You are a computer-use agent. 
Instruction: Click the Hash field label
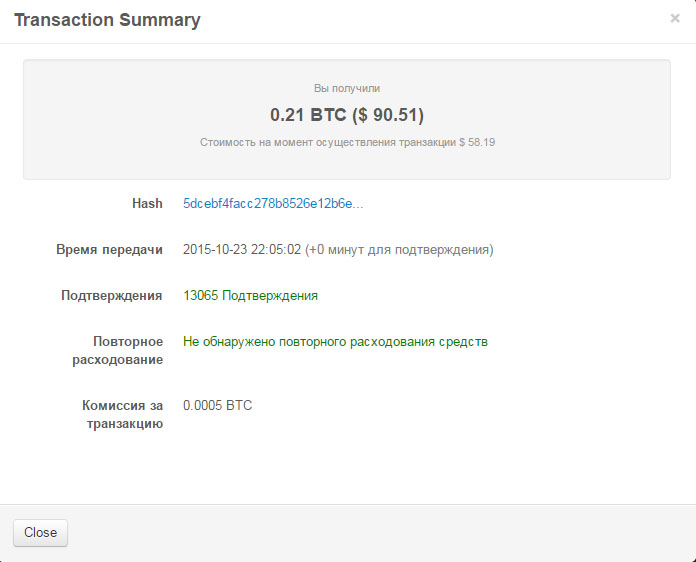(x=147, y=203)
